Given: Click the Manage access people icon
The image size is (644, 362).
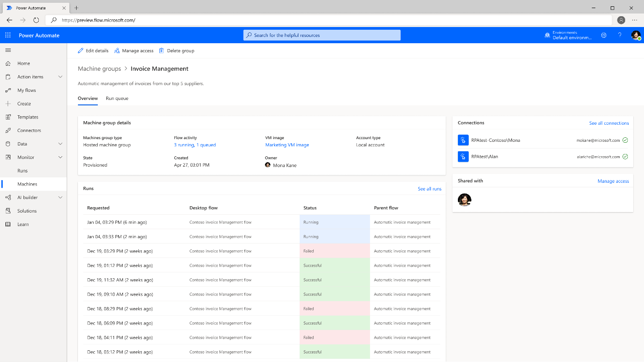Looking at the screenshot, I should [116, 50].
